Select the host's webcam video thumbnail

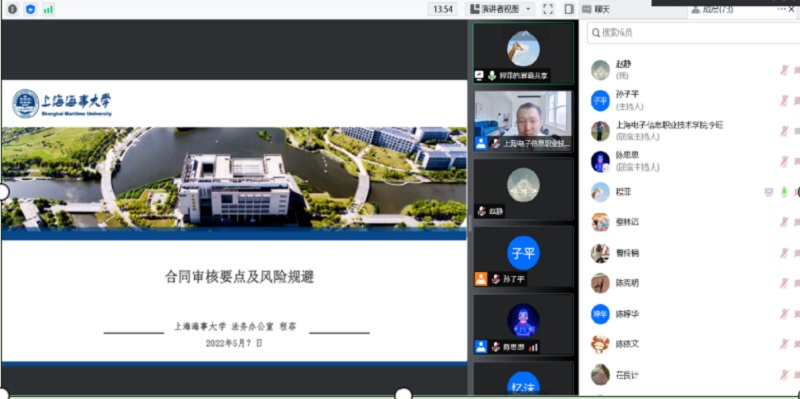coord(523,121)
